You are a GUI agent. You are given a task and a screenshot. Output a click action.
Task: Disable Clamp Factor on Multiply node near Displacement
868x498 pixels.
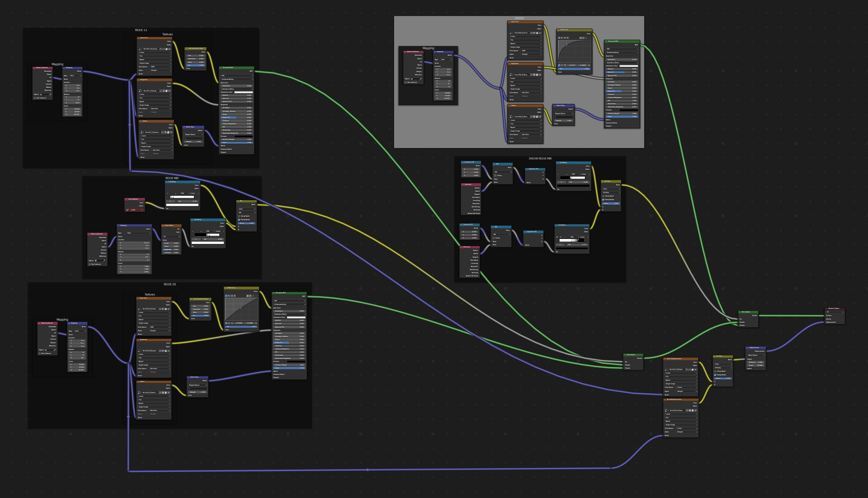715,375
